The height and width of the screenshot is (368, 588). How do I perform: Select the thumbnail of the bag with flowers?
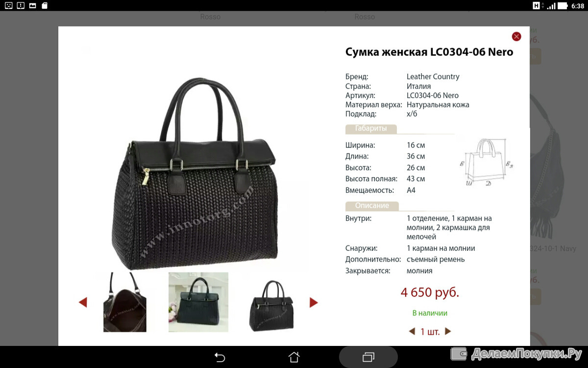(198, 302)
